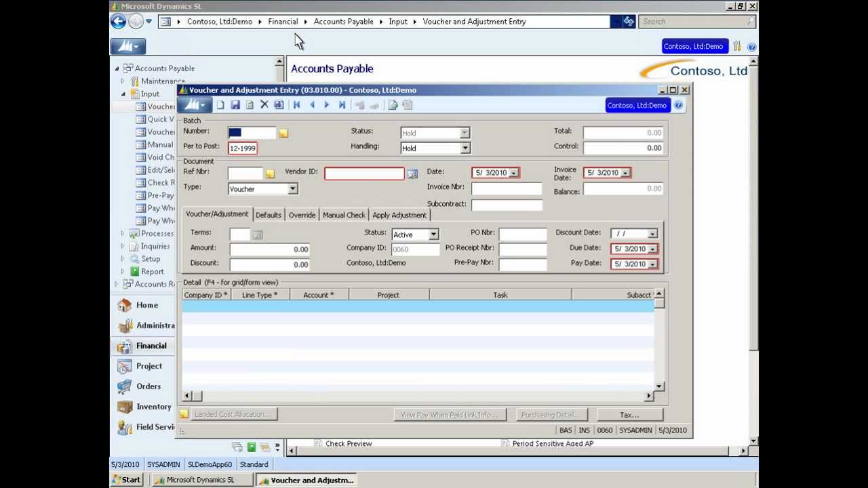
Task: Collapse the Accounts Payable tree node
Action: [x=117, y=68]
